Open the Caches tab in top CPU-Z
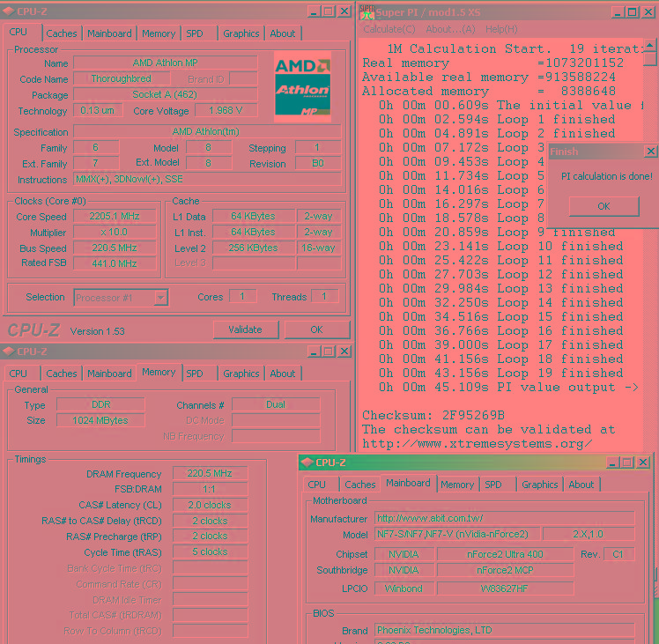This screenshot has width=659, height=644. (62, 33)
